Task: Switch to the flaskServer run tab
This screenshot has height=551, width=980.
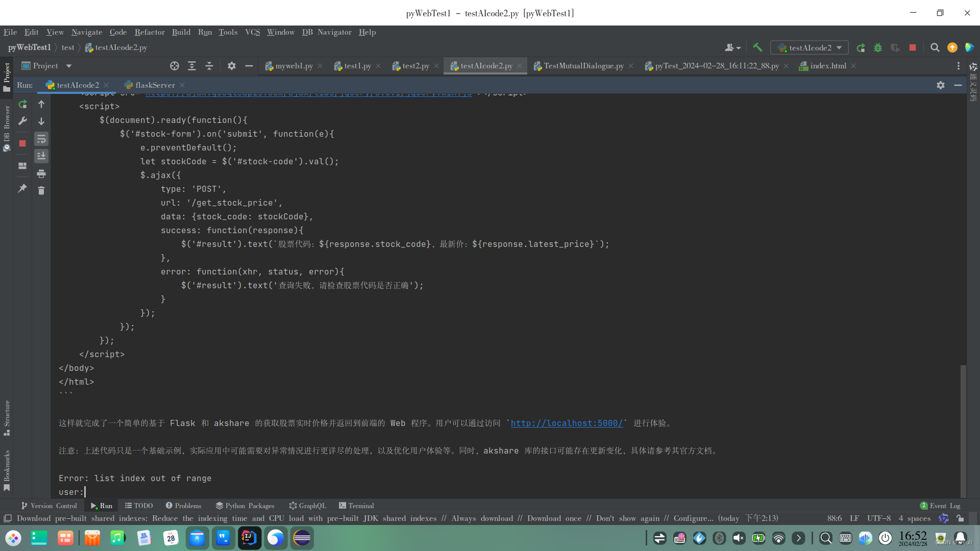Action: point(155,85)
